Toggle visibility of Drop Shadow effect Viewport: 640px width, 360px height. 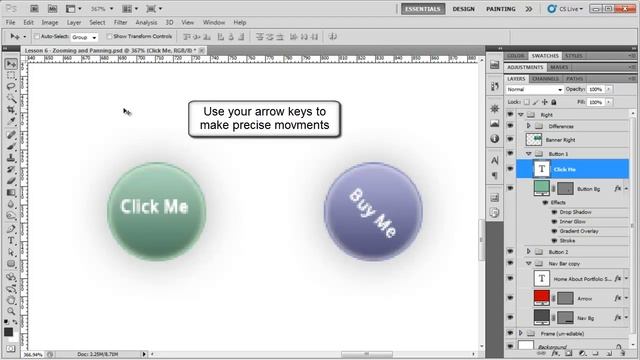(x=554, y=212)
